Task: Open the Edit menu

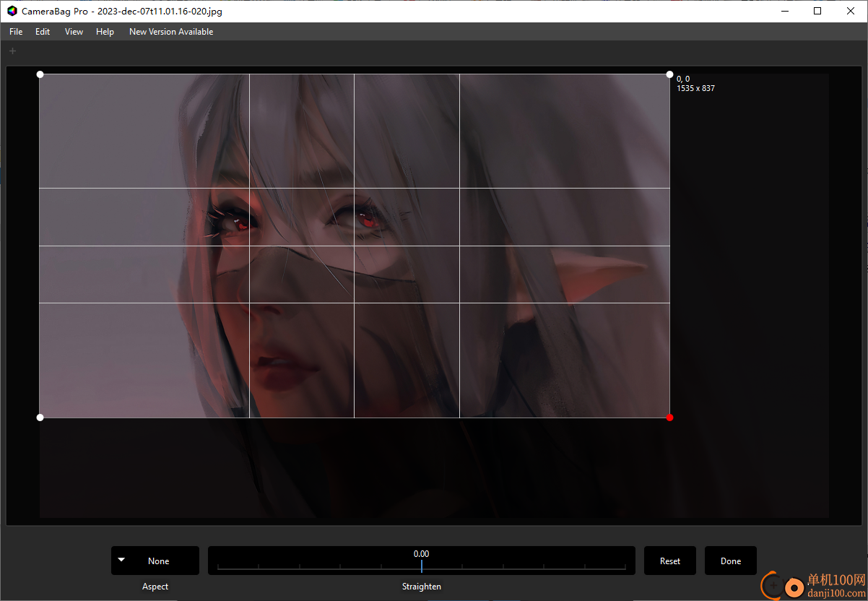Action: point(43,32)
